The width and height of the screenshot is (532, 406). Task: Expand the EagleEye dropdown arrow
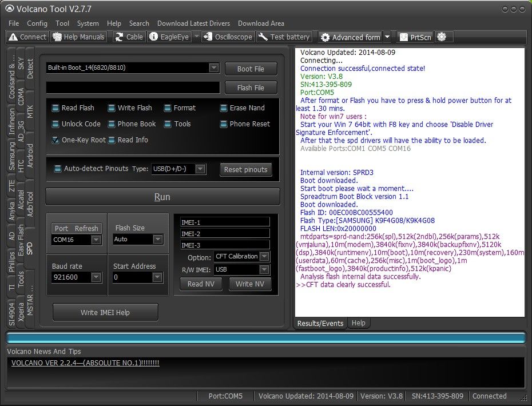196,37
